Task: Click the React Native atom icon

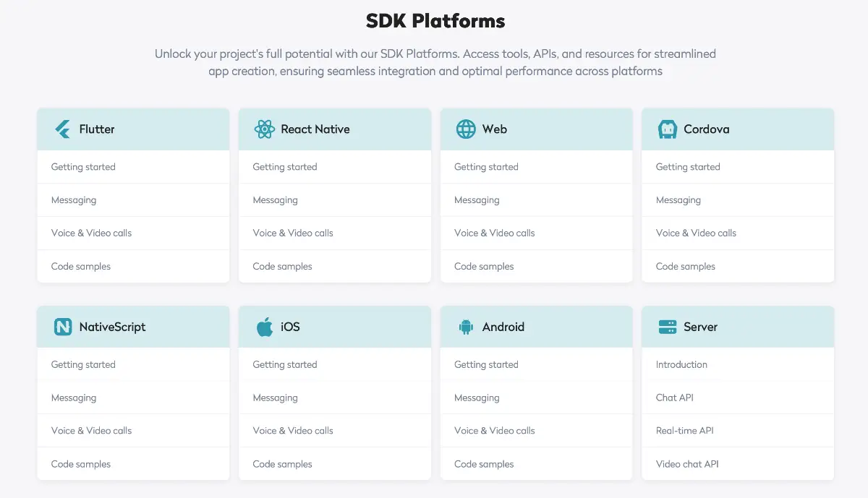Action: coord(264,129)
